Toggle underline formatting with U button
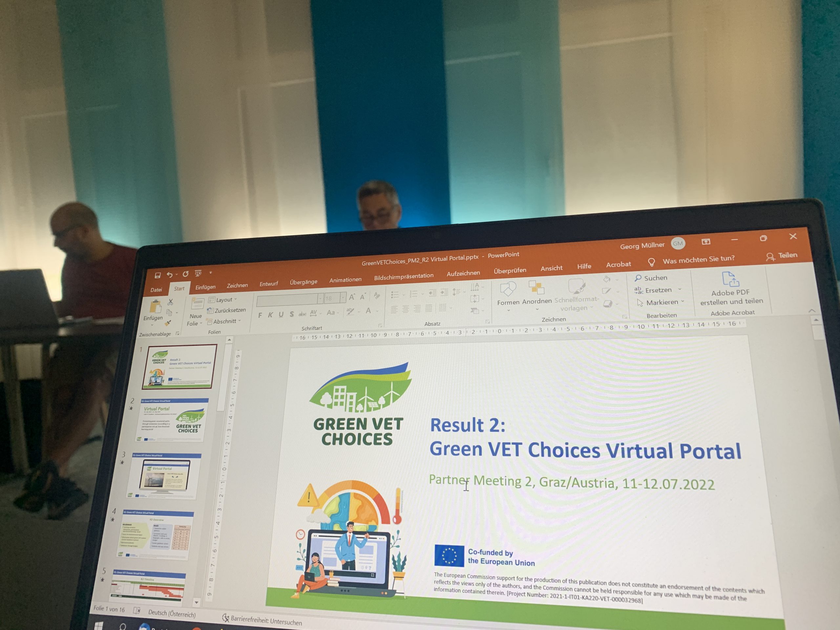Screen dimensions: 840x630 click(281, 314)
